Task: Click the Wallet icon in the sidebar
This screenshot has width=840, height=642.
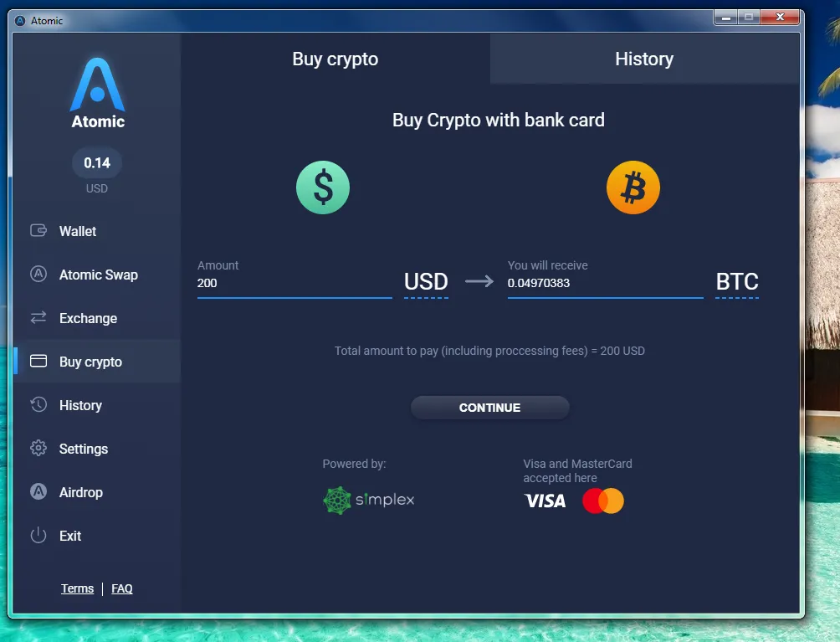Action: [x=38, y=230]
